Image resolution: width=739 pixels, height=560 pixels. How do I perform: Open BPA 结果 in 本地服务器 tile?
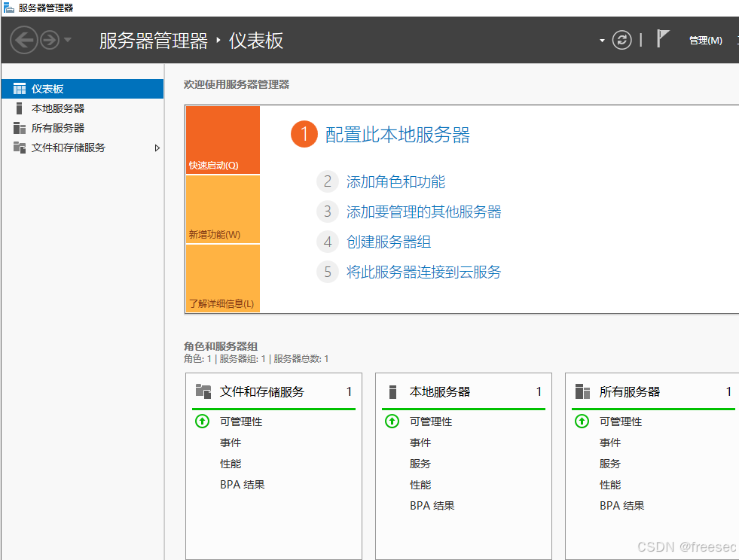432,506
